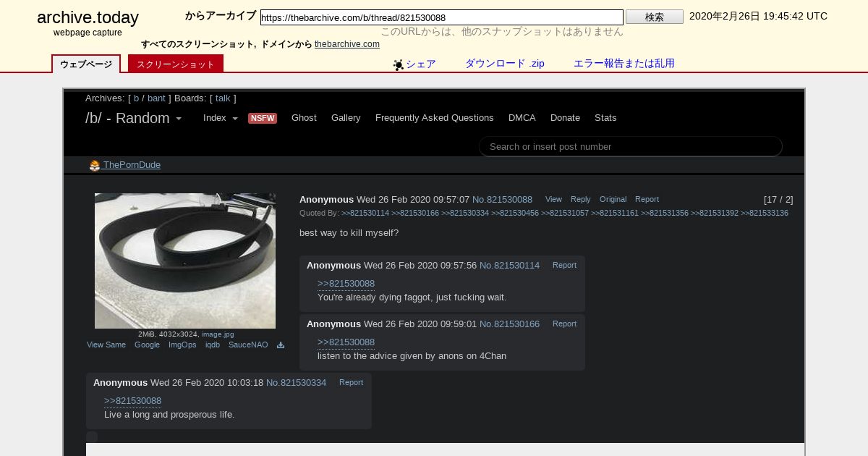Click the シェア share link
Screen dimensions: 868x456
click(421, 64)
